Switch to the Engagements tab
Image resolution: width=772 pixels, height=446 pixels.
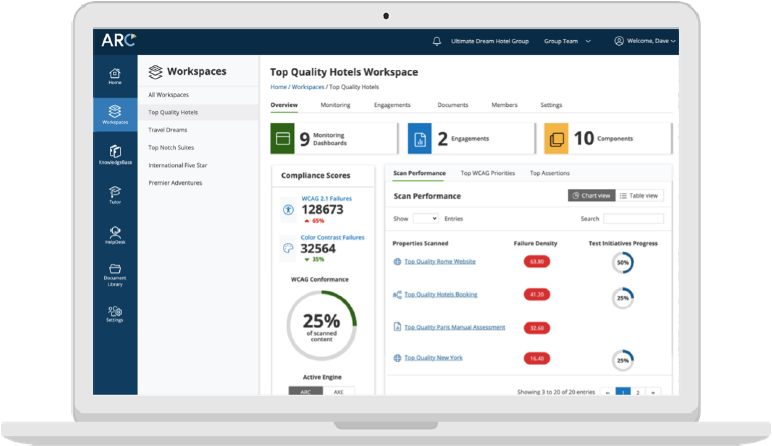point(392,105)
